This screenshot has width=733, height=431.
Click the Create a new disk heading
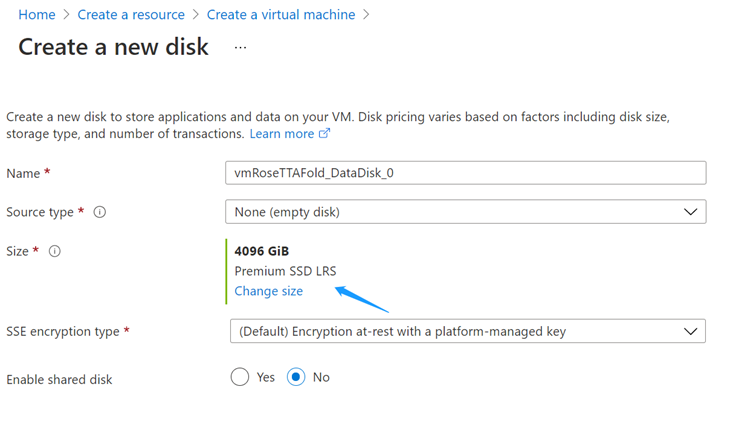[113, 47]
